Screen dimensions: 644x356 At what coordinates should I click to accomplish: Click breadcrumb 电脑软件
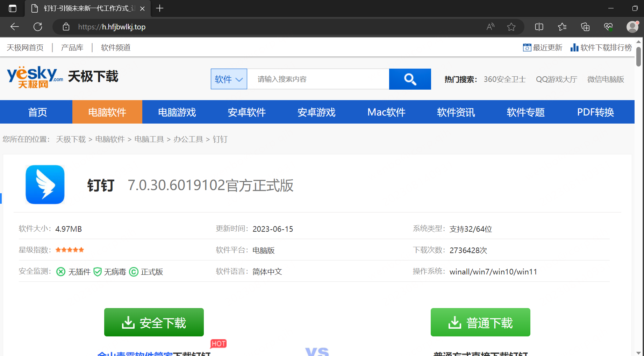(110, 139)
